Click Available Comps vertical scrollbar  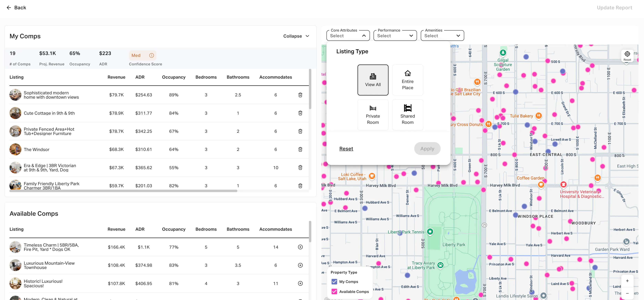310,232
